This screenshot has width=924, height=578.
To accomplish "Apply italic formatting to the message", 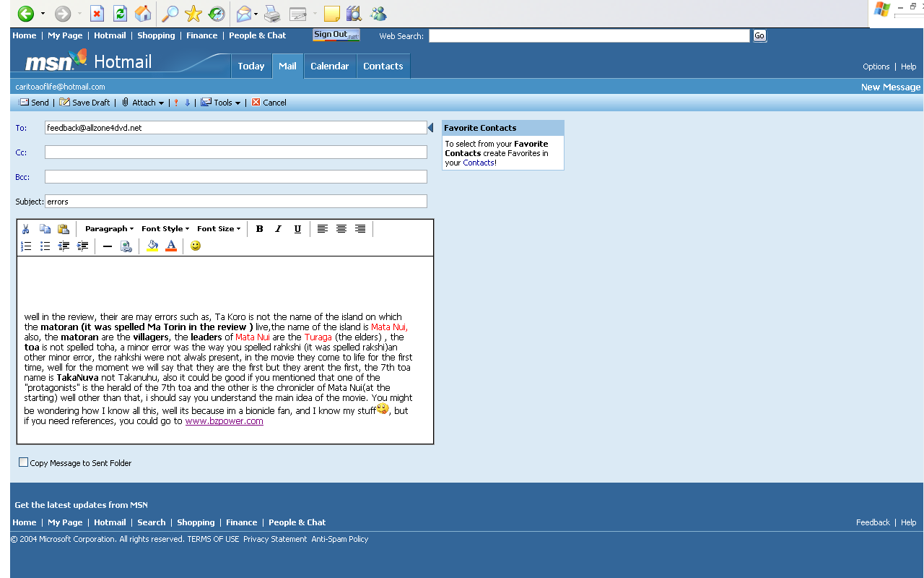I will pos(279,229).
